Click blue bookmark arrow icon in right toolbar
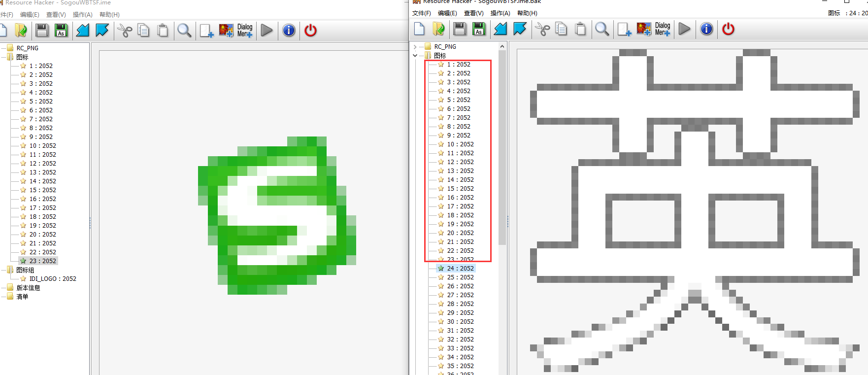The width and height of the screenshot is (868, 375). pos(520,29)
